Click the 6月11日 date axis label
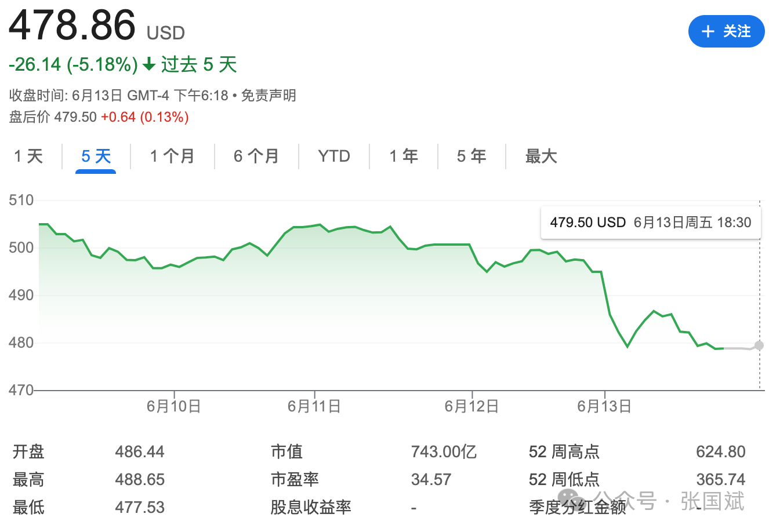The height and width of the screenshot is (532, 769). tap(314, 406)
